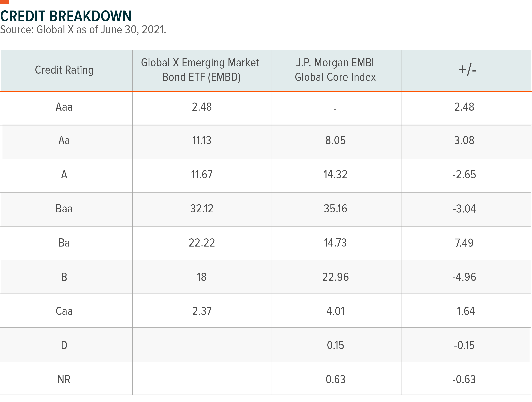
Task: Select the 0.15 index value for D
Action: (335, 346)
